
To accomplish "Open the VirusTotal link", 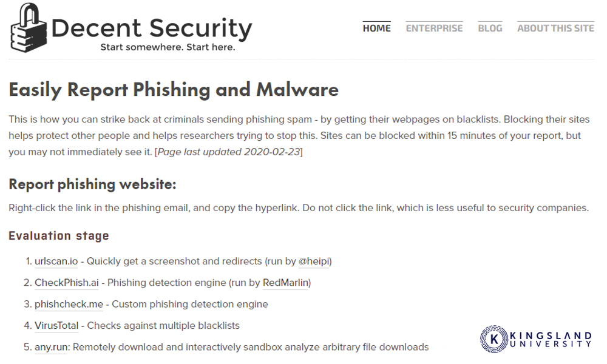I will click(x=56, y=326).
